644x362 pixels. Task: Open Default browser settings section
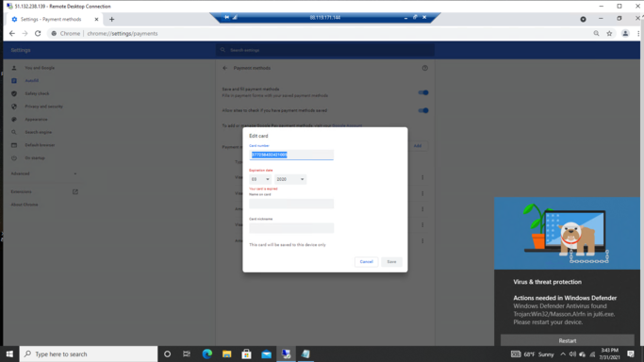point(40,145)
